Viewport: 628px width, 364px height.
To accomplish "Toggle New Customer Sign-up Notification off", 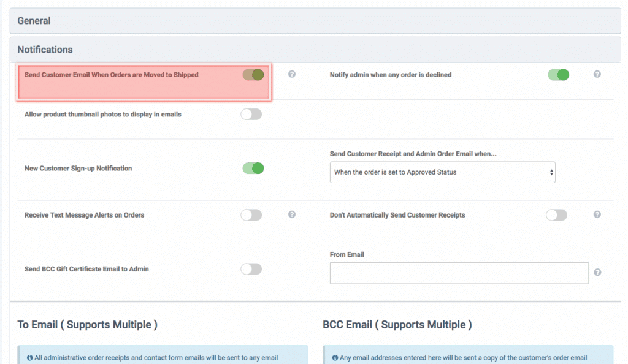I will [x=253, y=168].
